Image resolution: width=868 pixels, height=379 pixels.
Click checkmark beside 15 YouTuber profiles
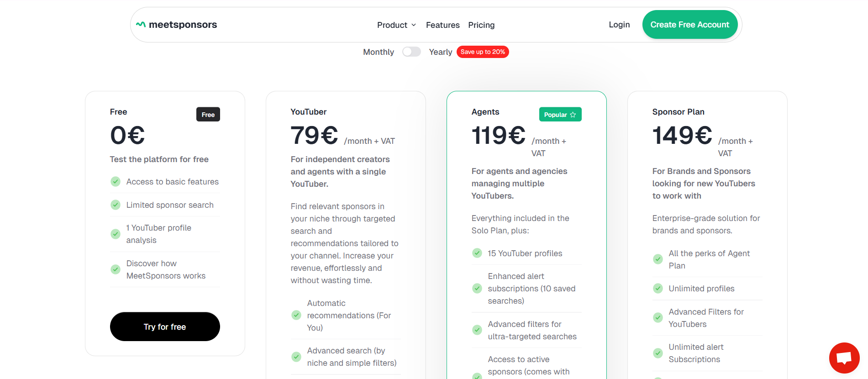tap(477, 253)
